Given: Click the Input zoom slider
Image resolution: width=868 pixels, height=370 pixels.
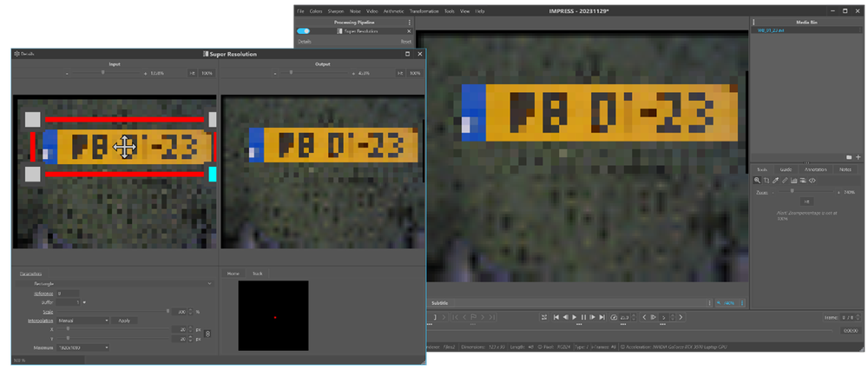Looking at the screenshot, I should pyautogui.click(x=106, y=73).
